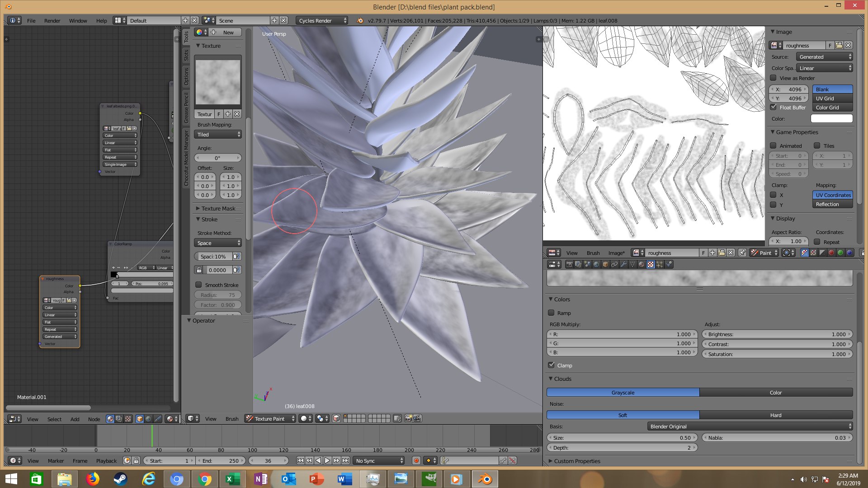The width and height of the screenshot is (868, 488).
Task: Enable the Smooth Stroke checkbox
Action: pos(198,285)
